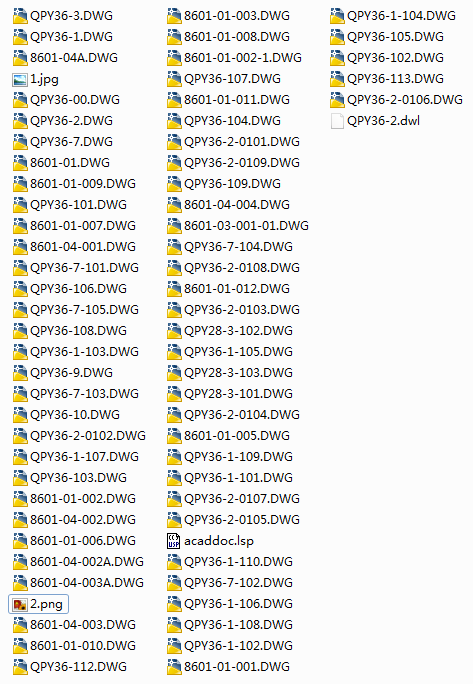Screen dimensions: 473x684
Task: Click the 2.png image file icon
Action: coord(20,604)
